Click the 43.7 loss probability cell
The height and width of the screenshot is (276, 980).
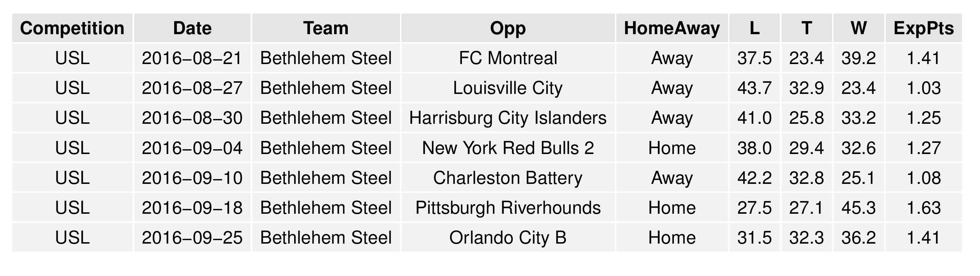[754, 88]
